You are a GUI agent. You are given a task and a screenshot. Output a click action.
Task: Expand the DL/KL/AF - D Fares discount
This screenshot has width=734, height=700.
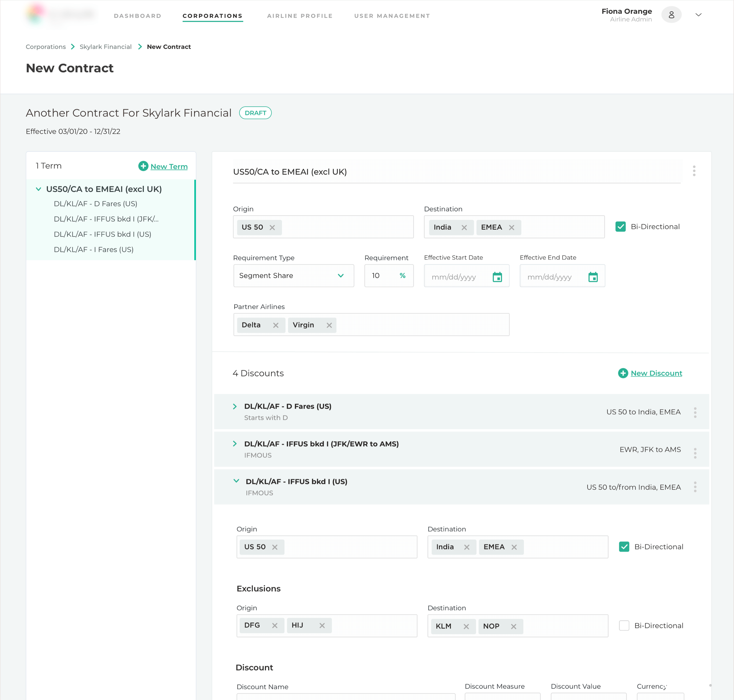point(235,406)
